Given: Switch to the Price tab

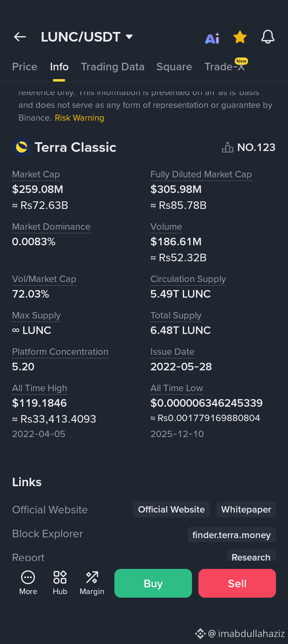Looking at the screenshot, I should click(25, 67).
